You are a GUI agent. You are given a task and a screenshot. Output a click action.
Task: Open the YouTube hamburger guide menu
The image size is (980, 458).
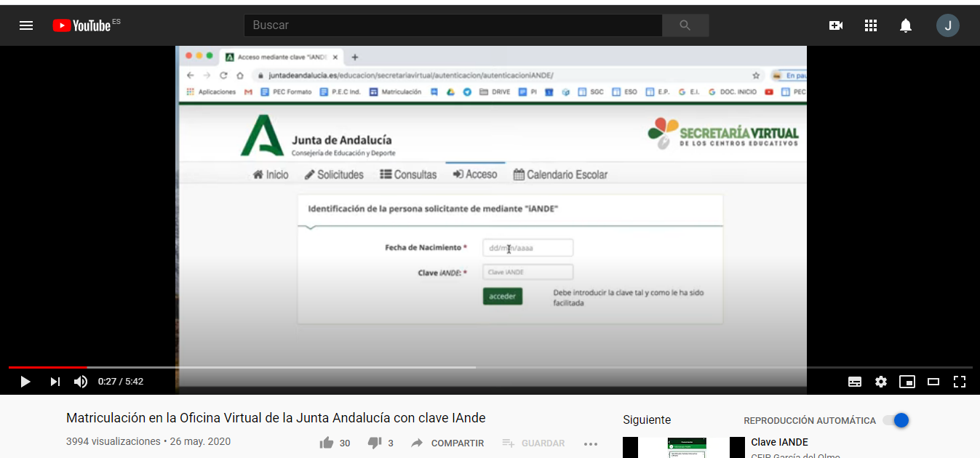click(26, 25)
